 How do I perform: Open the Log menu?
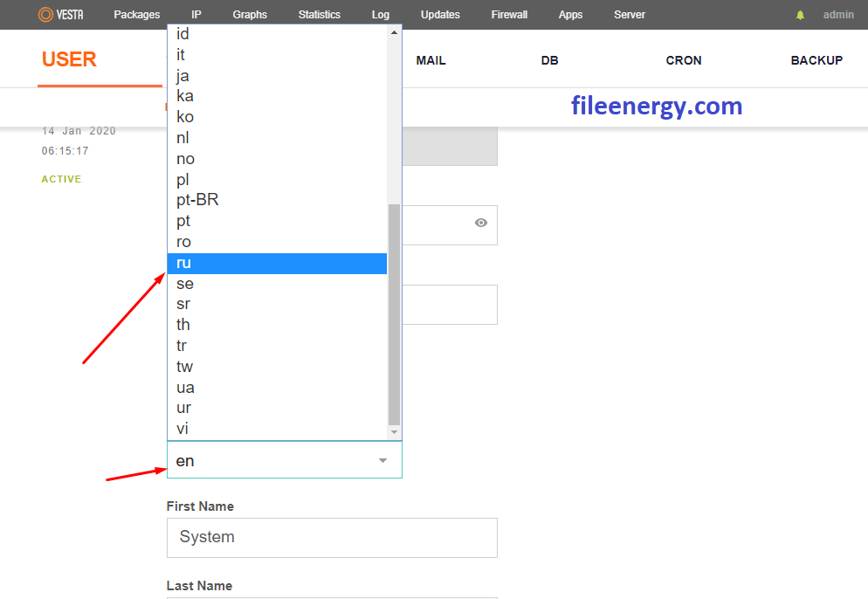click(x=381, y=15)
